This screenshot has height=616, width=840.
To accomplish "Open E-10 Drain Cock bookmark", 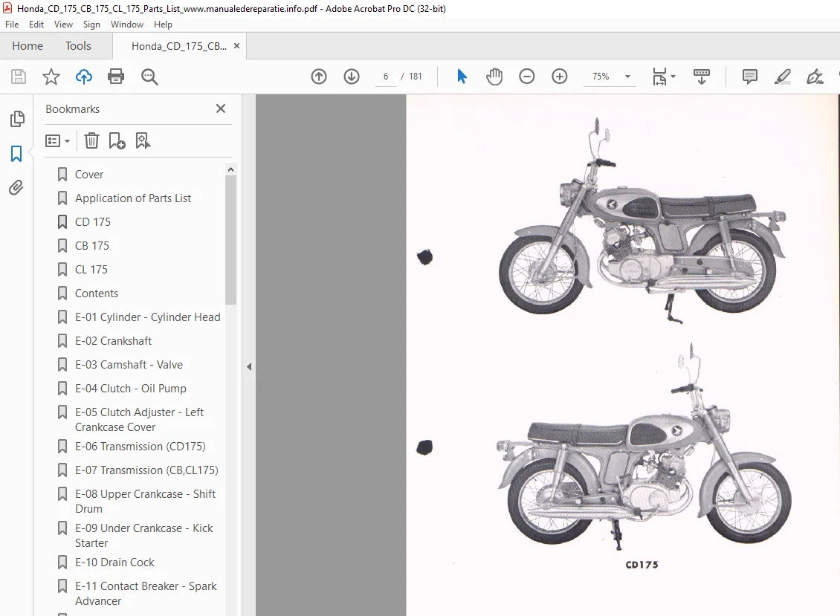I will point(114,562).
